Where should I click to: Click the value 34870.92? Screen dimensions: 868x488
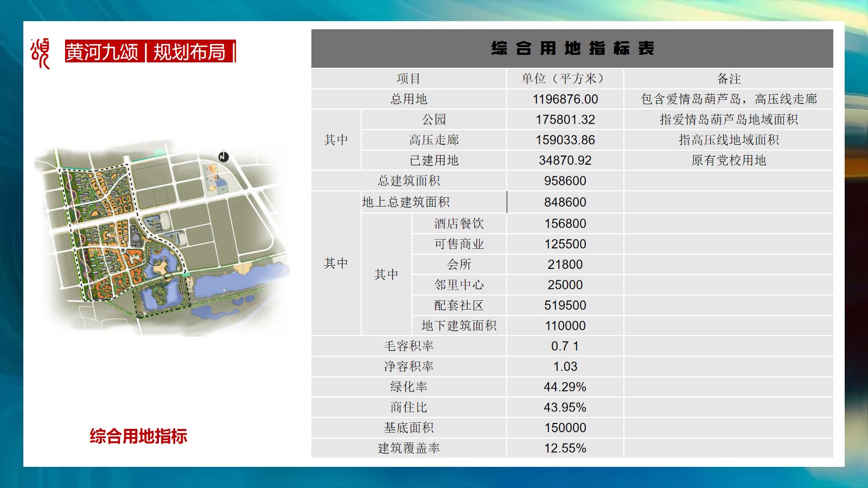pos(565,160)
